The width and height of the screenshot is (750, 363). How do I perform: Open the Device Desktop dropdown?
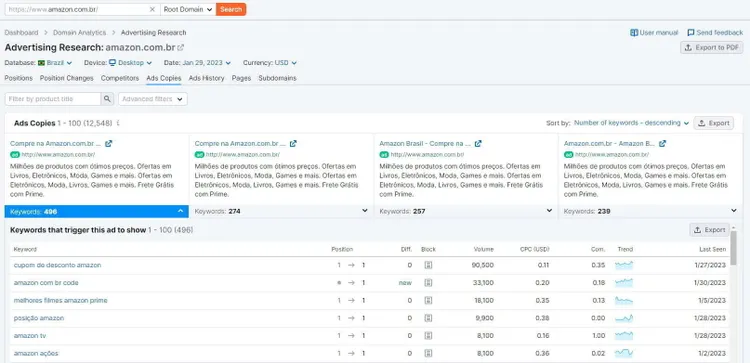click(x=130, y=63)
